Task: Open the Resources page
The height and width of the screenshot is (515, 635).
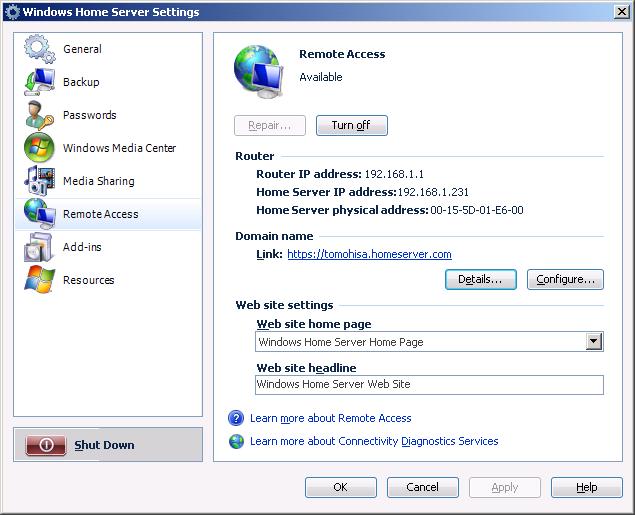Action: click(x=108, y=280)
